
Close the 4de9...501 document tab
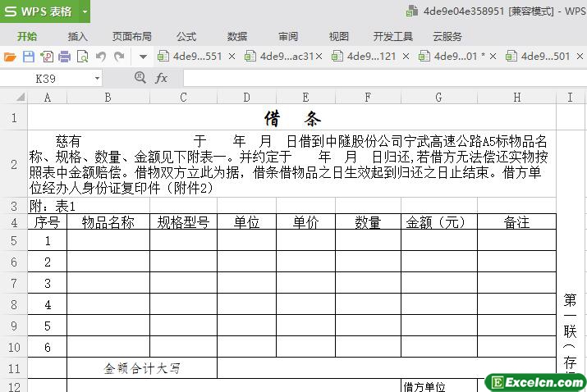pyautogui.click(x=580, y=57)
